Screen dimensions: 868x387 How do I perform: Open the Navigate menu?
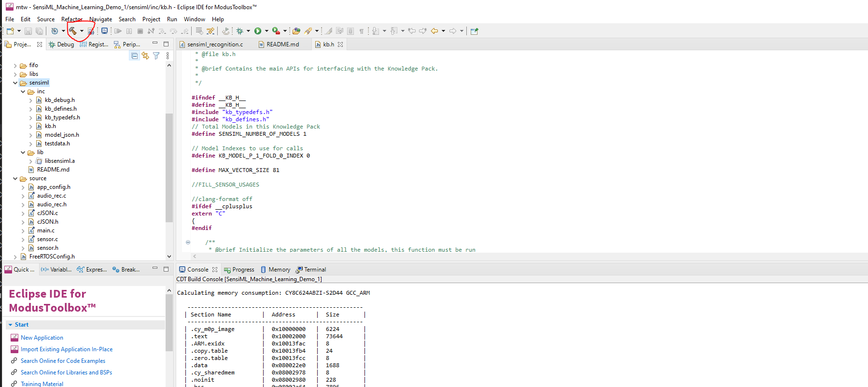pos(101,19)
